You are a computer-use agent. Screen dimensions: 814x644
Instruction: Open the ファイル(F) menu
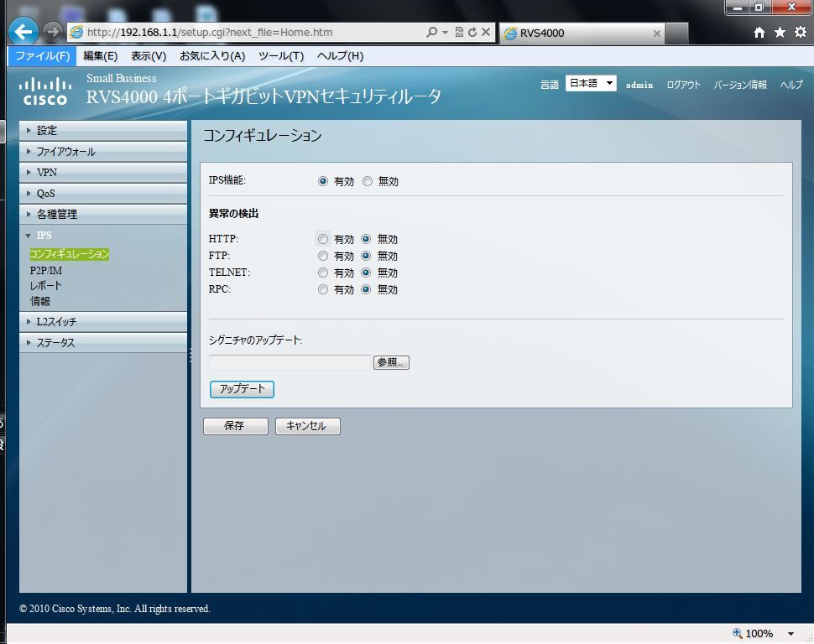point(42,56)
